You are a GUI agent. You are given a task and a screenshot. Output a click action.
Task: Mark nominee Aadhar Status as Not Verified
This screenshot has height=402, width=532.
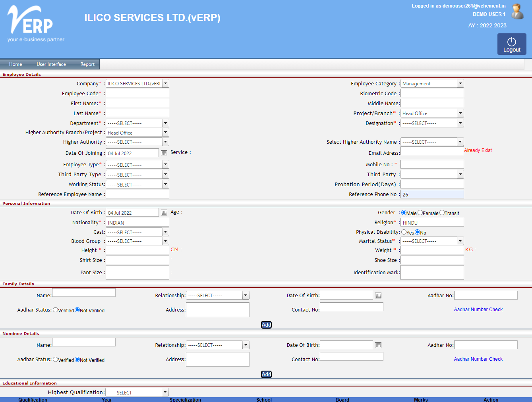point(77,360)
